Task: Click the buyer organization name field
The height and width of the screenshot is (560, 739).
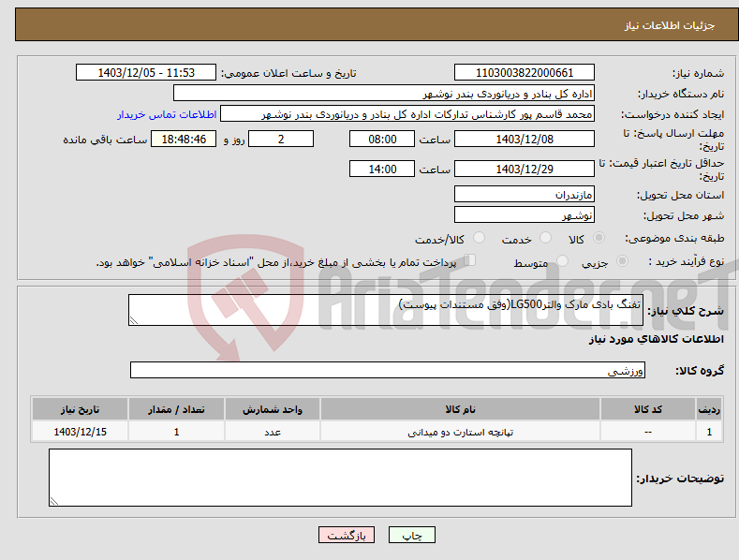Action: point(384,94)
